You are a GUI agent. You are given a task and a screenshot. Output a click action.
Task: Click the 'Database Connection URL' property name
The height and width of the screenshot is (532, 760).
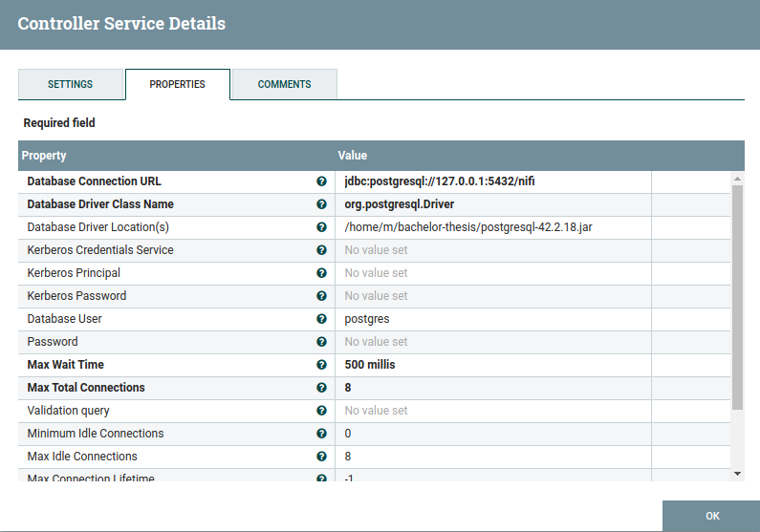[94, 181]
